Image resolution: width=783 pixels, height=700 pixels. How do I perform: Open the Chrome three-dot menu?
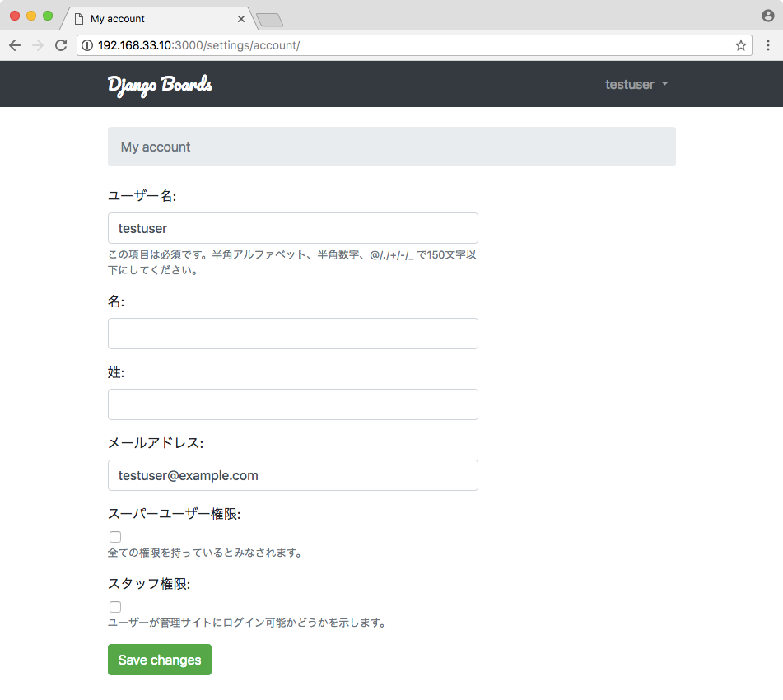click(x=768, y=45)
